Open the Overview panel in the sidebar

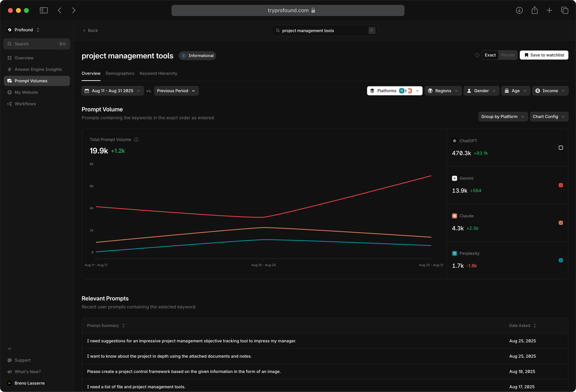tap(24, 58)
